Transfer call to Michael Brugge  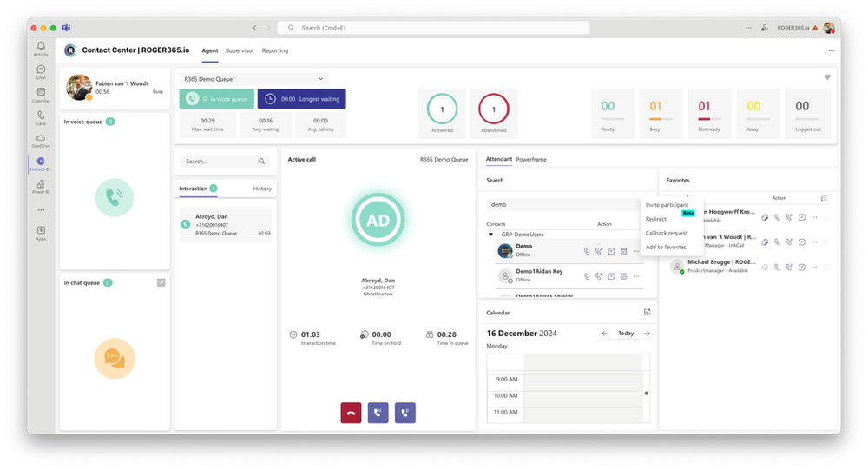789,268
